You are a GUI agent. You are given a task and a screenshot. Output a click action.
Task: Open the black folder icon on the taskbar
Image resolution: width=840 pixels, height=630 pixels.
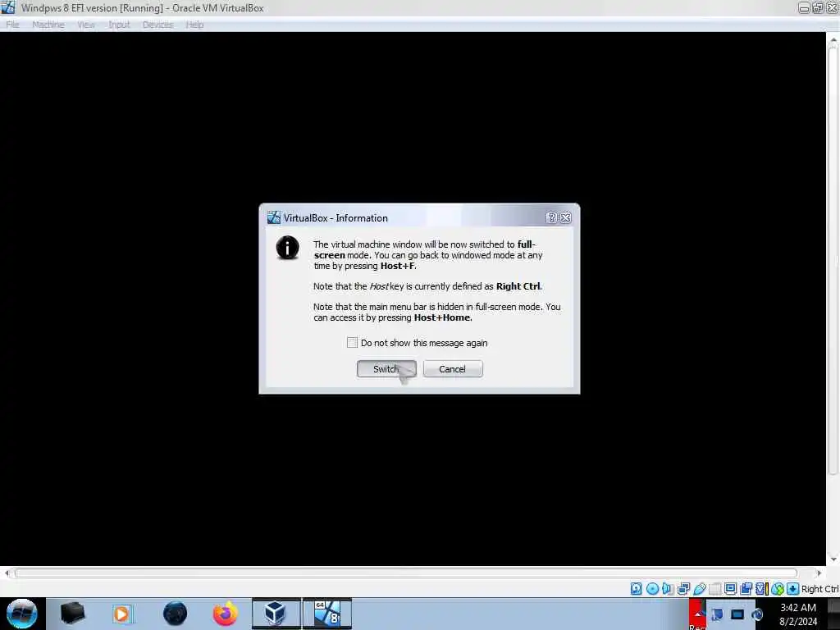(x=72, y=614)
